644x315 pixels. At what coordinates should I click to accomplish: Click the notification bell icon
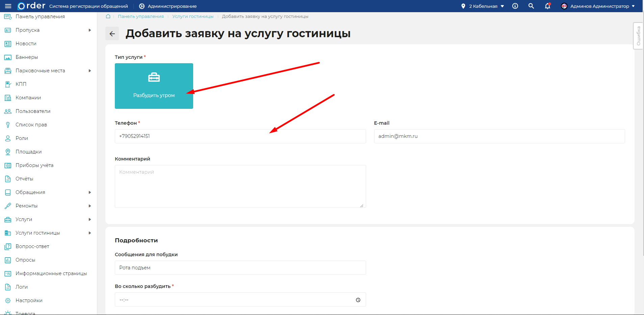click(x=547, y=6)
